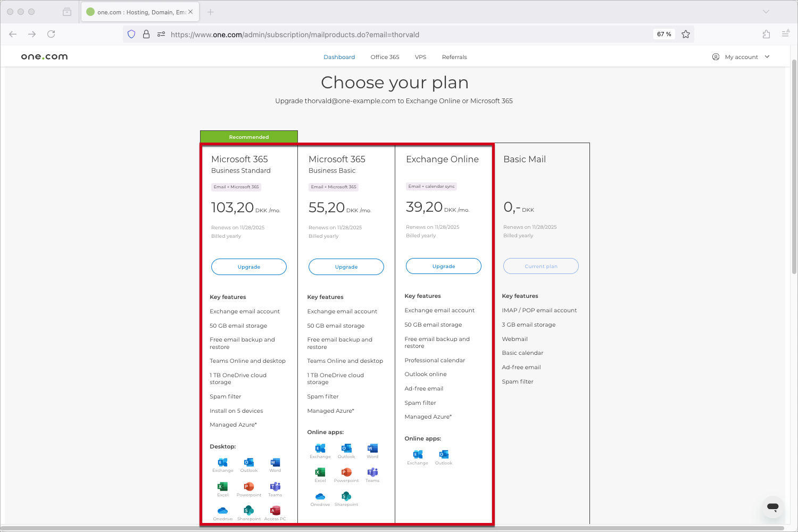Open the tab list chevron in title bar

(x=766, y=12)
